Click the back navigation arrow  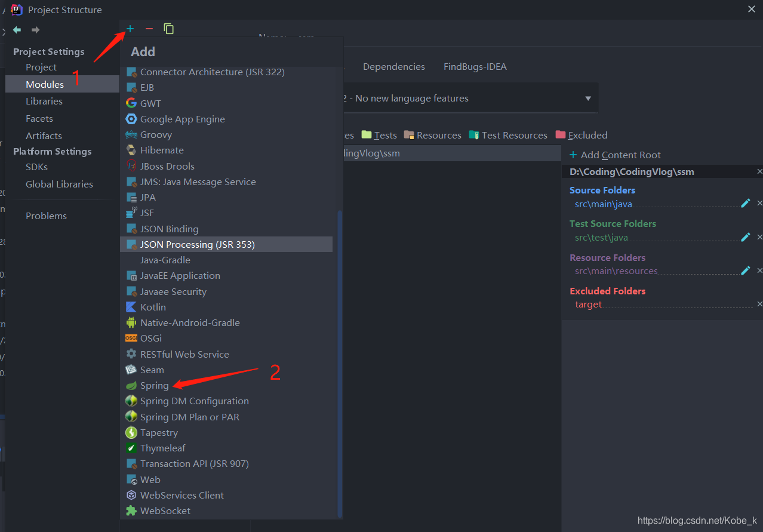coord(17,30)
